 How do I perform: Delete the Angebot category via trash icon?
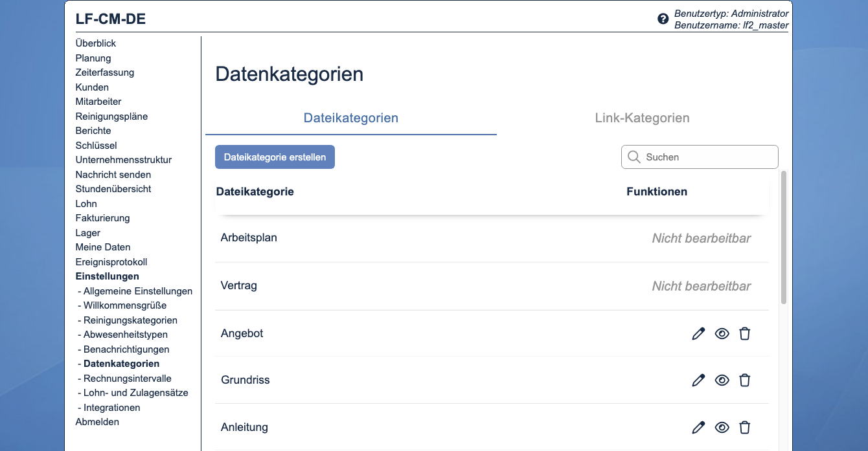pos(744,333)
